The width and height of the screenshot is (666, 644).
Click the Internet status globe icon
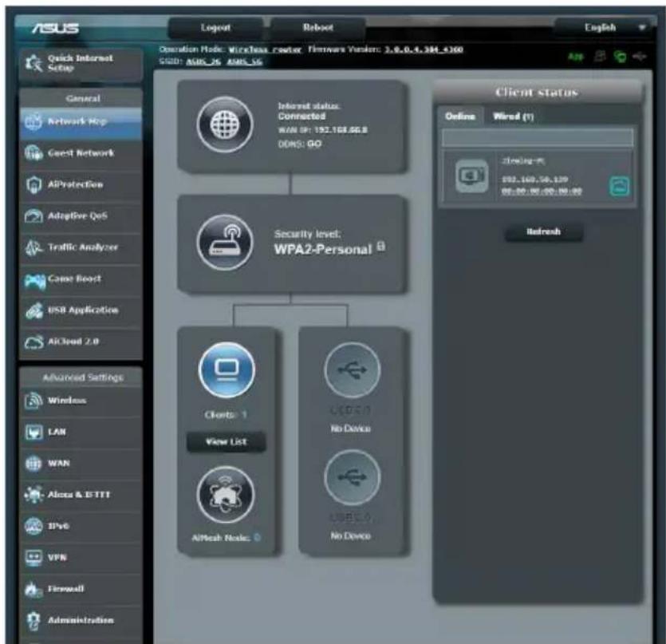point(225,124)
